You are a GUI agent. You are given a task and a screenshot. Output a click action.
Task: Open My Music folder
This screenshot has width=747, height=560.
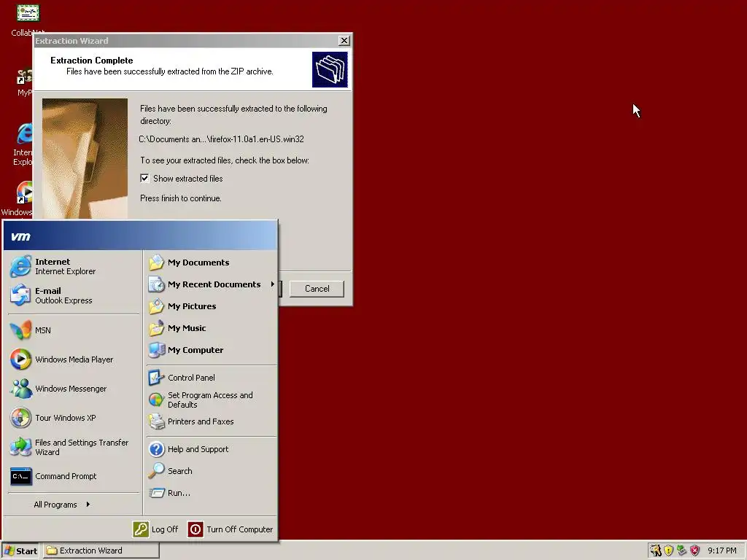[x=211, y=328]
